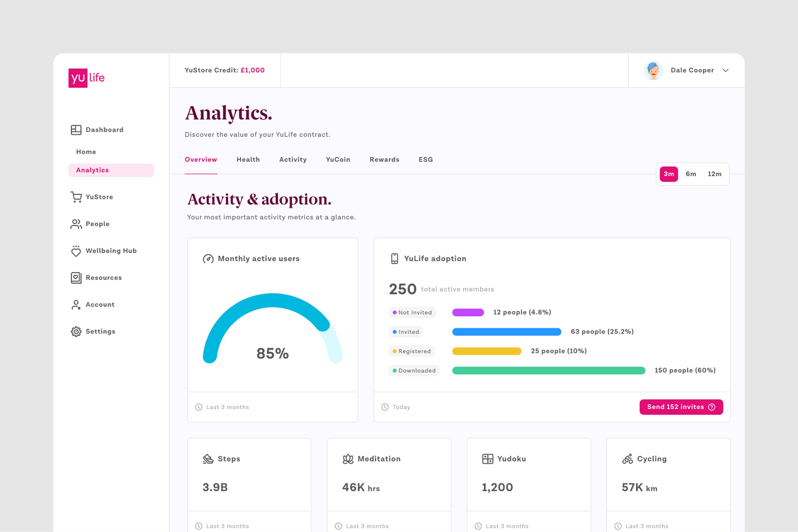
Task: Open Account via person icon
Action: [x=76, y=305]
